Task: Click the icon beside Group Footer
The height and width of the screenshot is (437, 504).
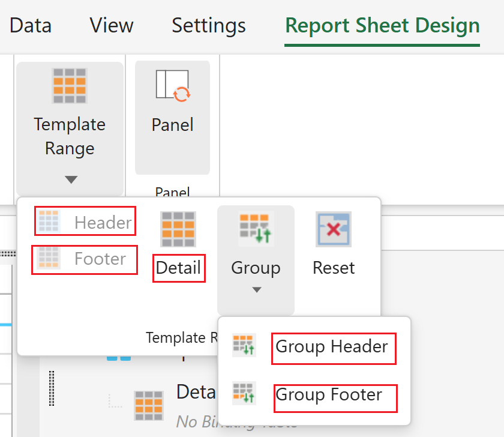Action: (244, 394)
